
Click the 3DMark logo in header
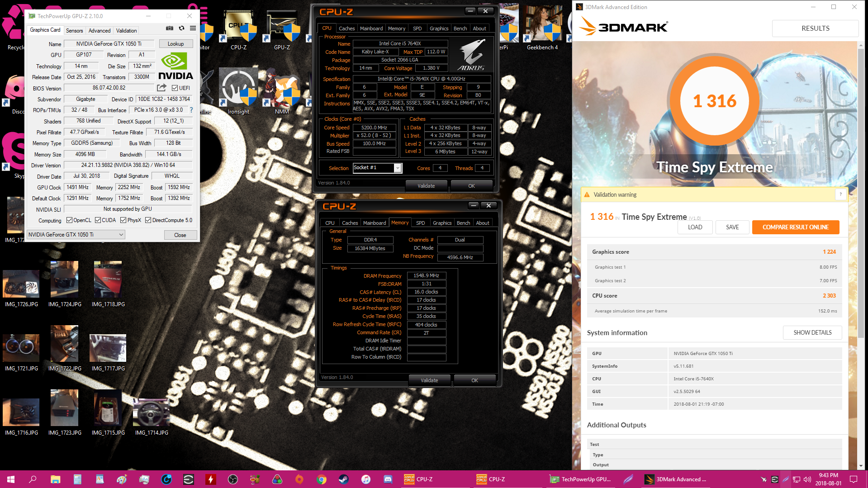(624, 27)
